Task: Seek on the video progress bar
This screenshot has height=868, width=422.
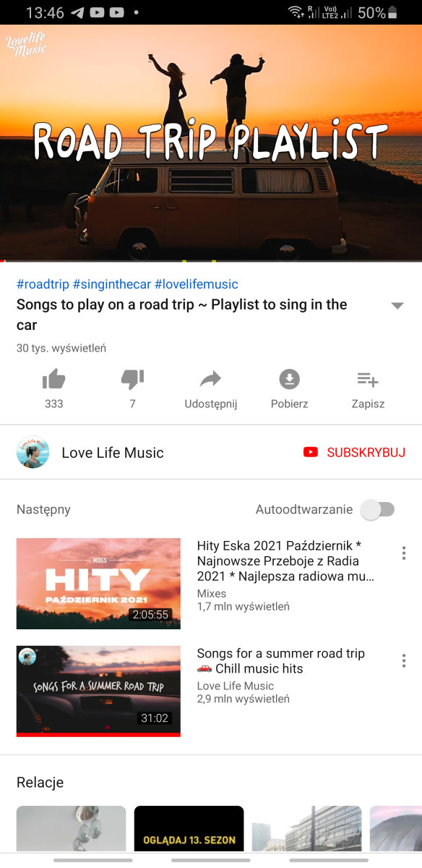Action: pyautogui.click(x=211, y=260)
